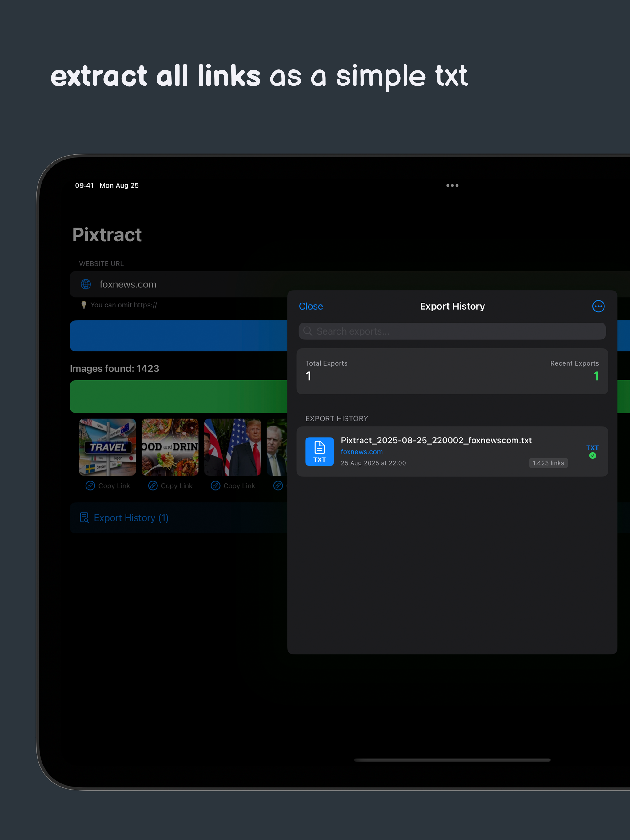Viewport: 630px width, 840px height.
Task: Open Export History (1)
Action: 179,518
